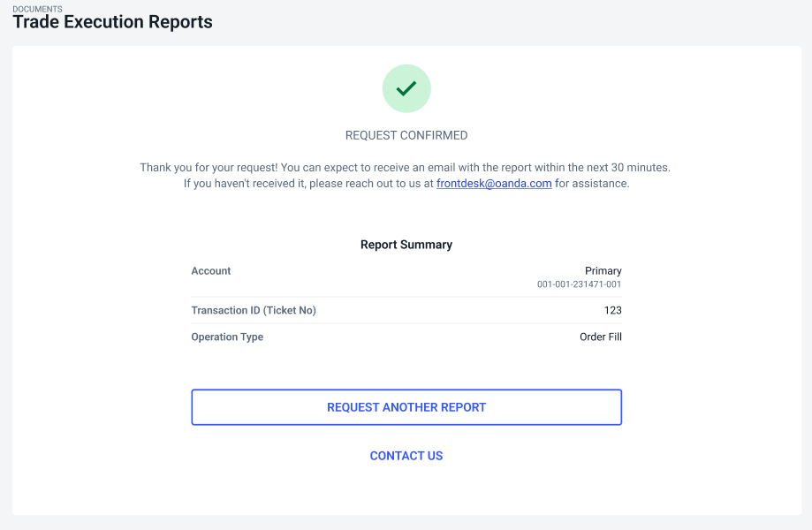Image resolution: width=812 pixels, height=530 pixels.
Task: Click the Report Summary heading
Action: [406, 245]
